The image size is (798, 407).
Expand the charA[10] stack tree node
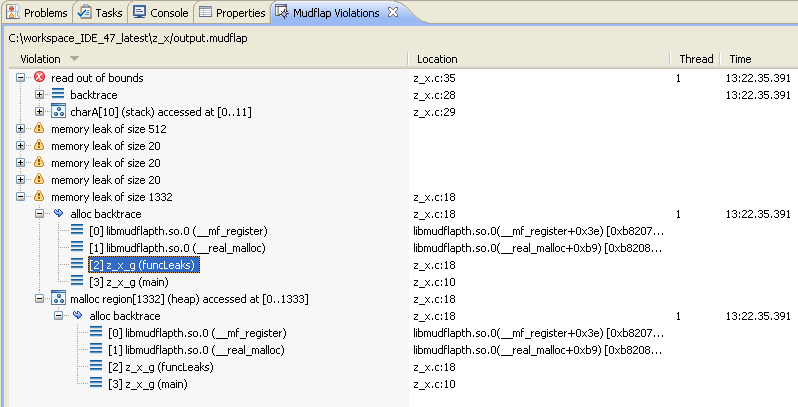[40, 112]
